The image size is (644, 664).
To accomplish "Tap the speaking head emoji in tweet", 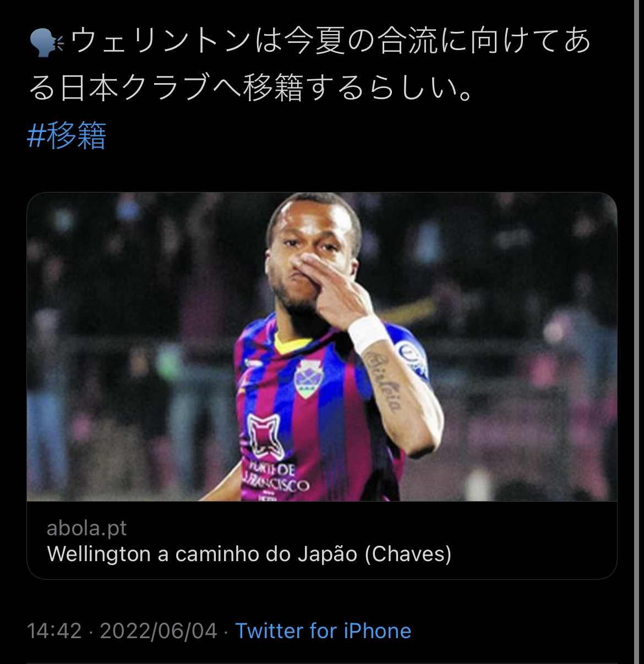I will [46, 42].
